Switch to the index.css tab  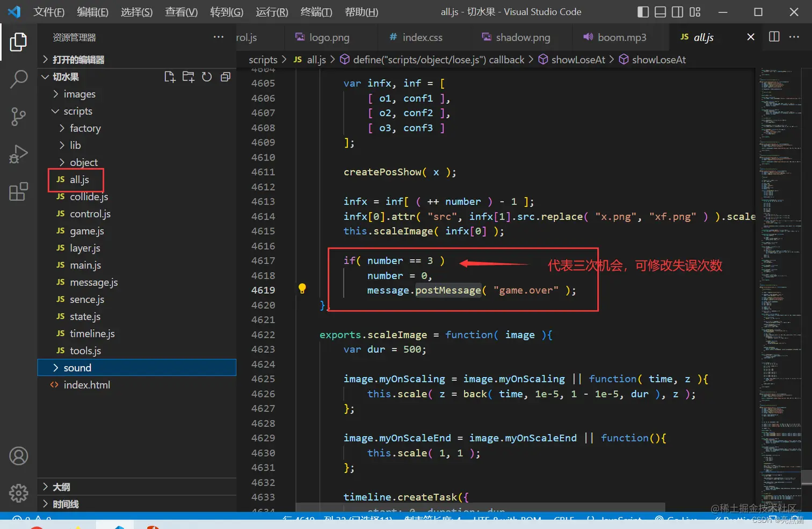[423, 37]
